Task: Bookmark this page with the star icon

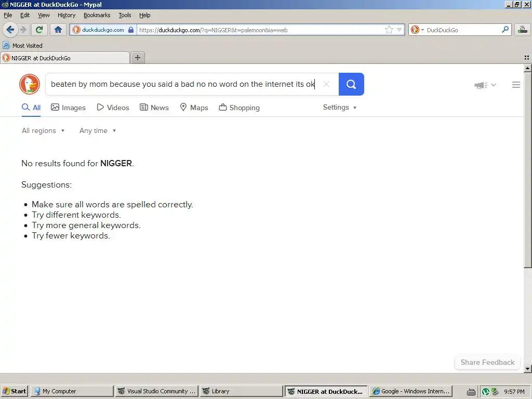Action: (x=389, y=30)
